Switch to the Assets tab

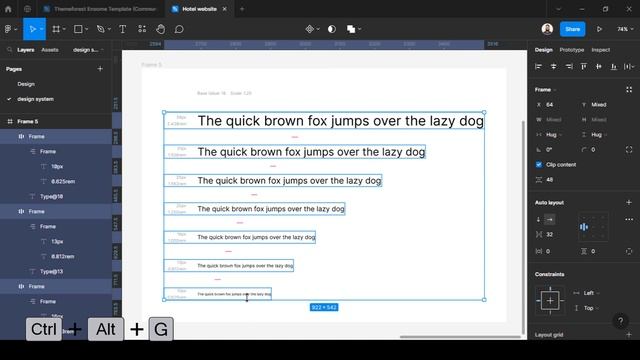[x=50, y=50]
